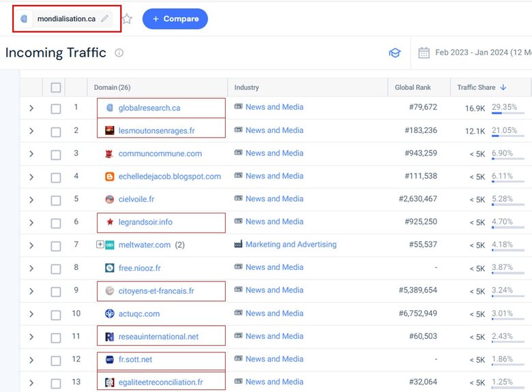Expand the fr.sott.net row chevron
The width and height of the screenshot is (532, 392).
(31, 360)
